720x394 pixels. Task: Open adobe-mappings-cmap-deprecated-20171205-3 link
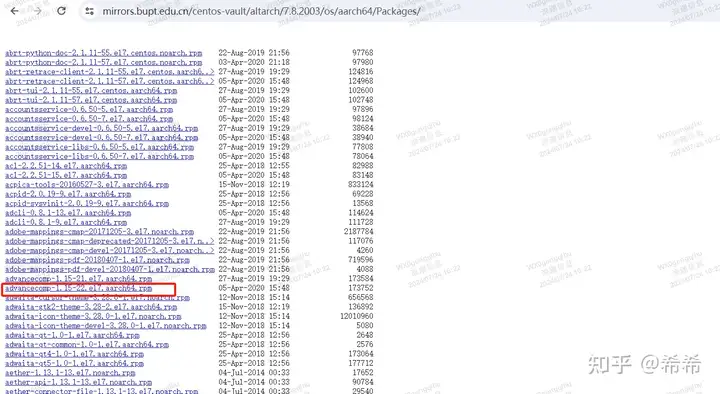pos(110,241)
